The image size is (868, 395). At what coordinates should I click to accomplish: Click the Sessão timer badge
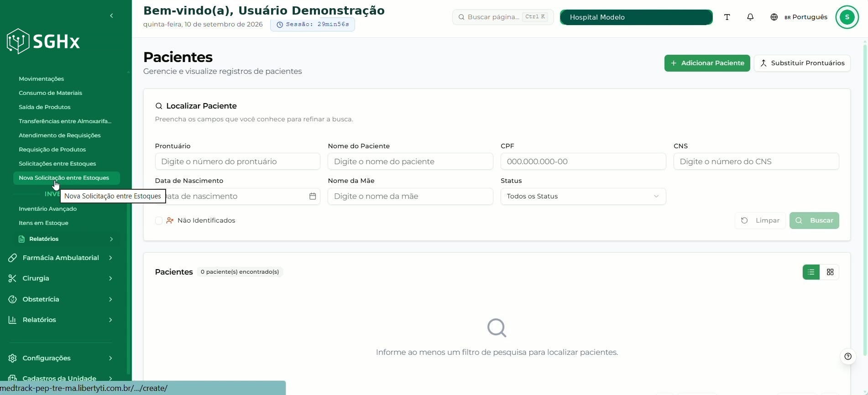coord(313,25)
